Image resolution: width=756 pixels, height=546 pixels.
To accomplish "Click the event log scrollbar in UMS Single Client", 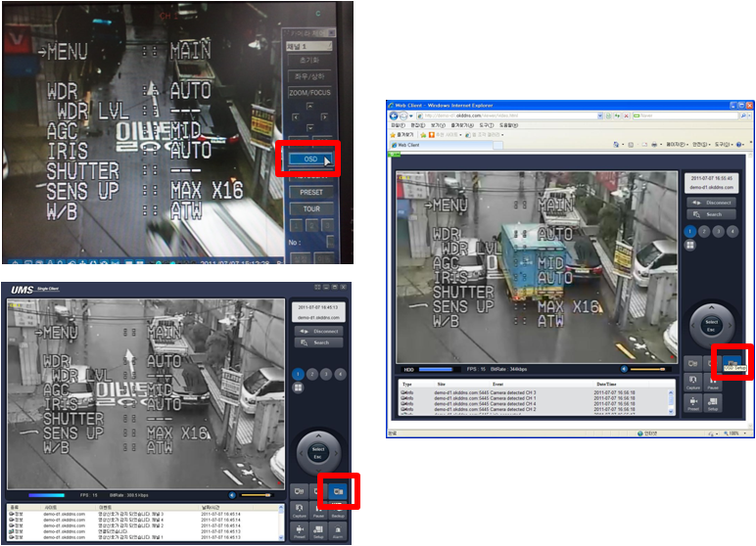I will tap(281, 523).
